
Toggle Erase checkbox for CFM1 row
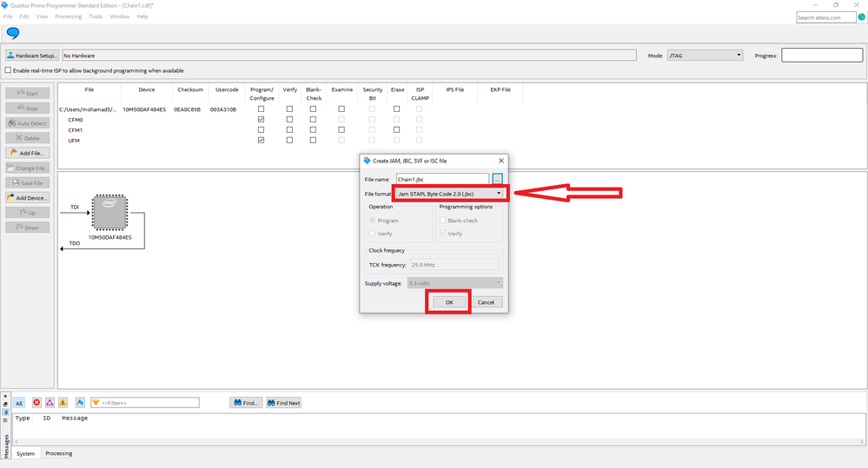point(397,130)
